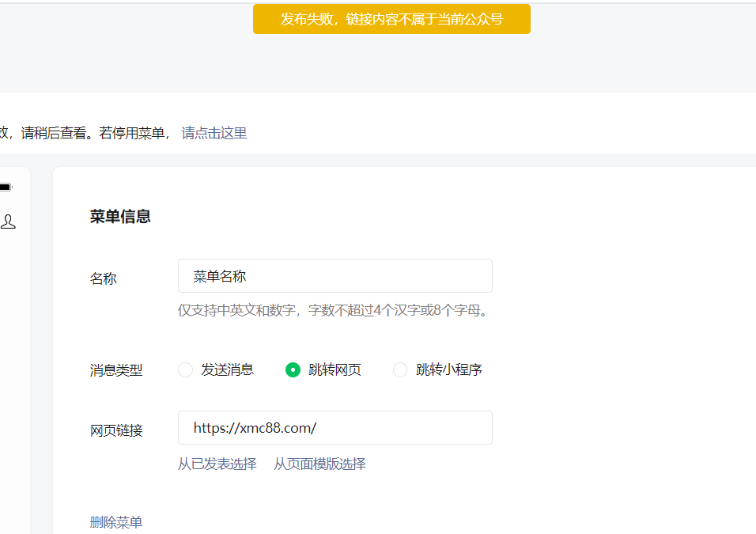This screenshot has width=756, height=534.
Task: Open the 请点击这里 link to disable menu
Action: [214, 133]
